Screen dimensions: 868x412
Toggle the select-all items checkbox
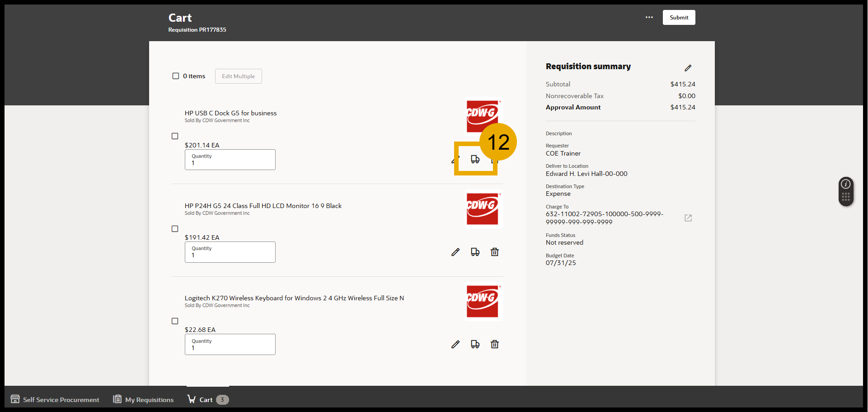tap(176, 76)
